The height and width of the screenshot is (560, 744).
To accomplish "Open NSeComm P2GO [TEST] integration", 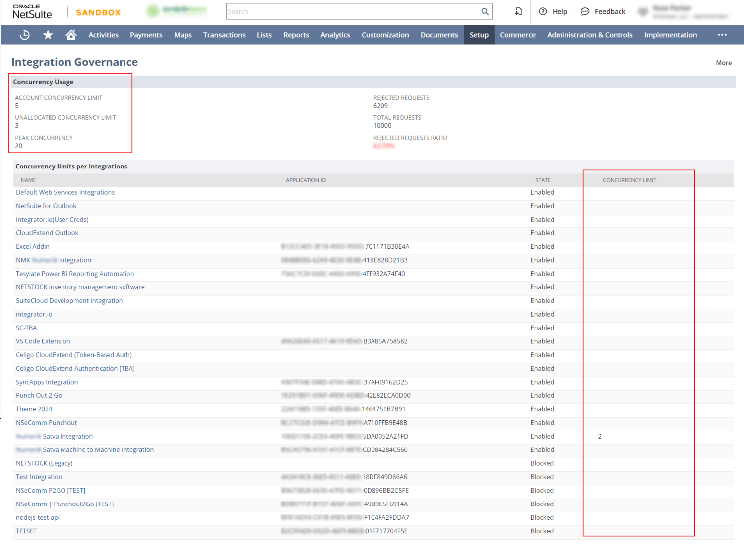I will point(51,490).
